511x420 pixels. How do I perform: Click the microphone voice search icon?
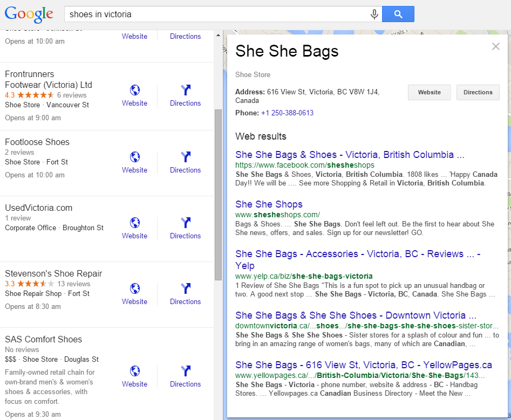pos(374,15)
